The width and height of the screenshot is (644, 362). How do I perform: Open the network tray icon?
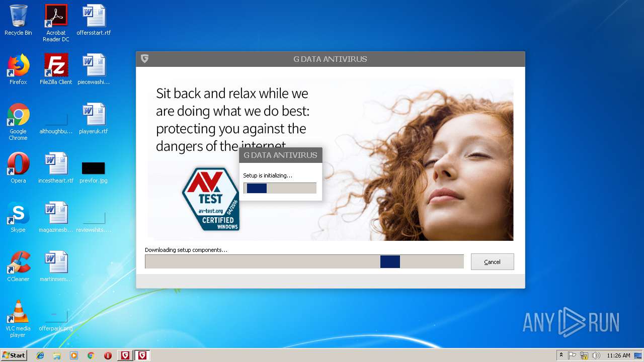[x=584, y=355]
